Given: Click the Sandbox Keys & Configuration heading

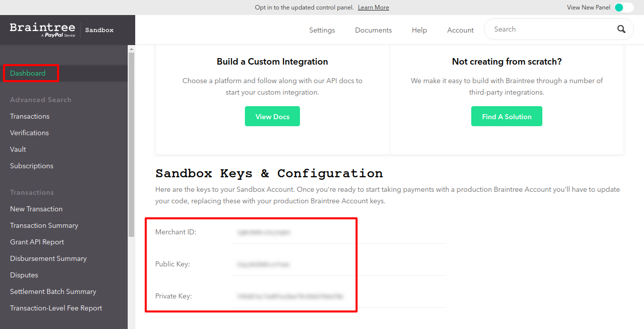Looking at the screenshot, I should [269, 173].
